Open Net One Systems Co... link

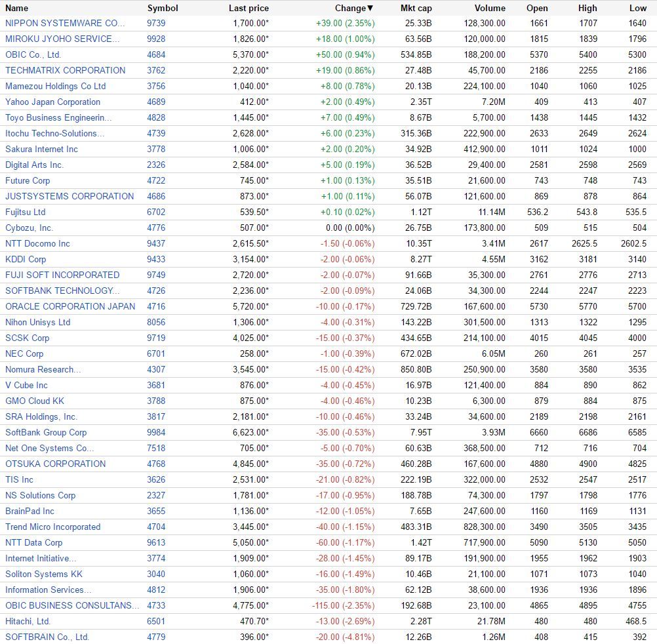click(x=50, y=449)
